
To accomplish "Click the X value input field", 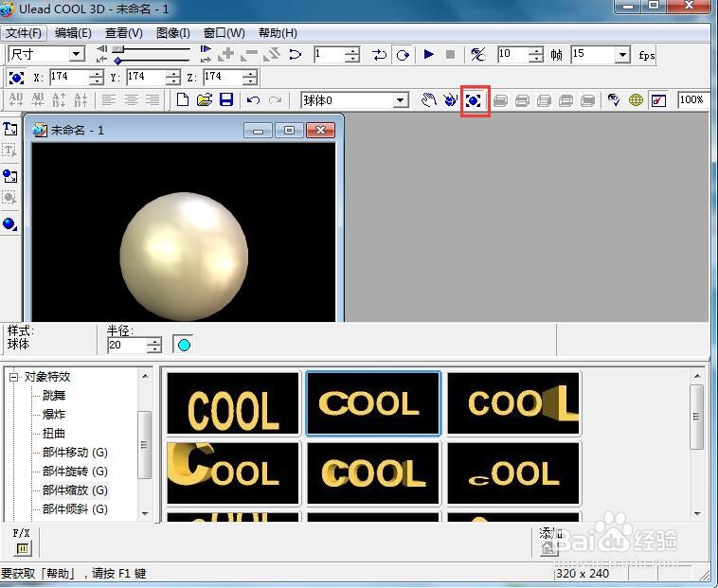I will point(69,78).
